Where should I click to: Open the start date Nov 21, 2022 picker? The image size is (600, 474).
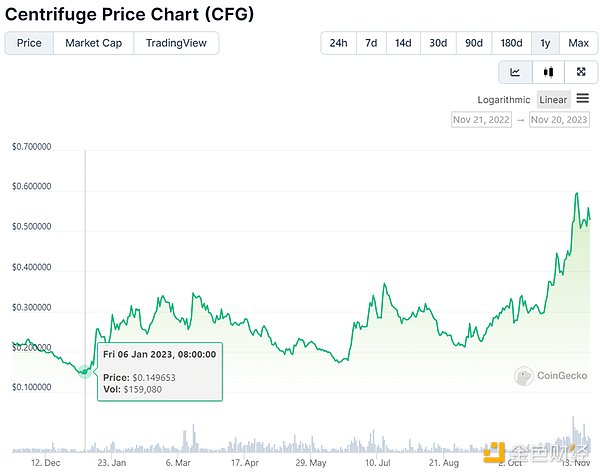tap(482, 120)
